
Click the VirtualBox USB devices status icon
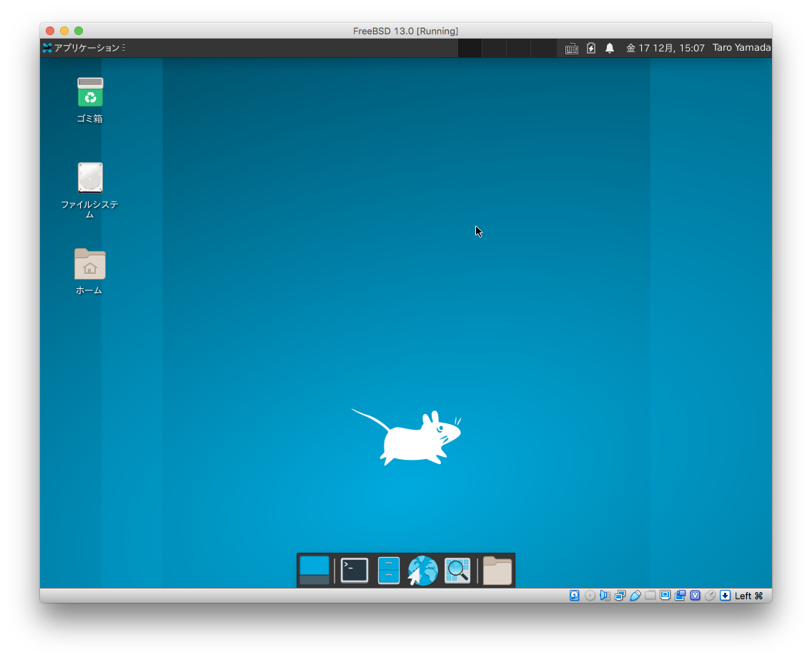coord(635,596)
